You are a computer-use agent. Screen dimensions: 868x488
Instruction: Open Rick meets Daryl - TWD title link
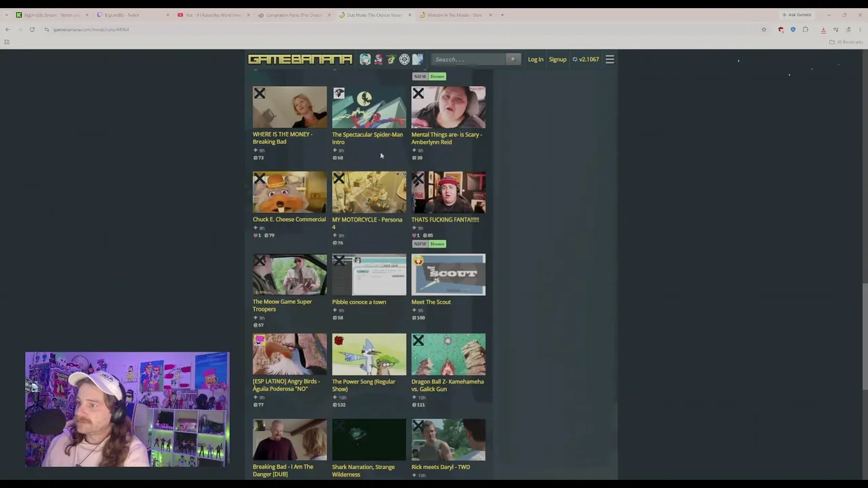point(441,467)
